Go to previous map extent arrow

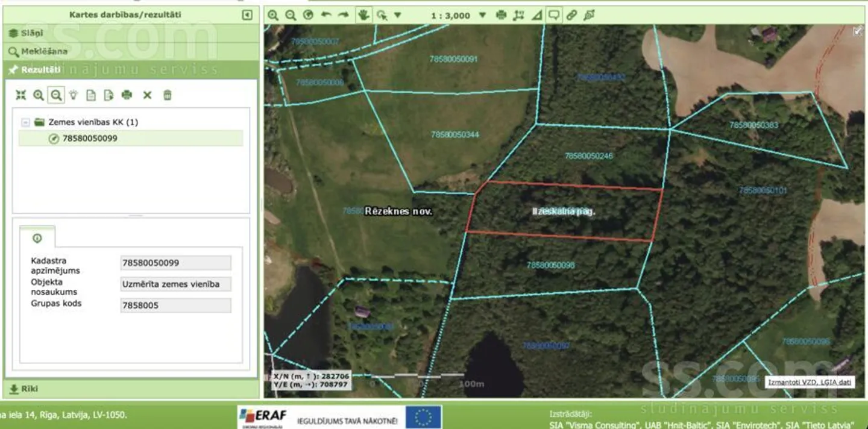coord(326,16)
